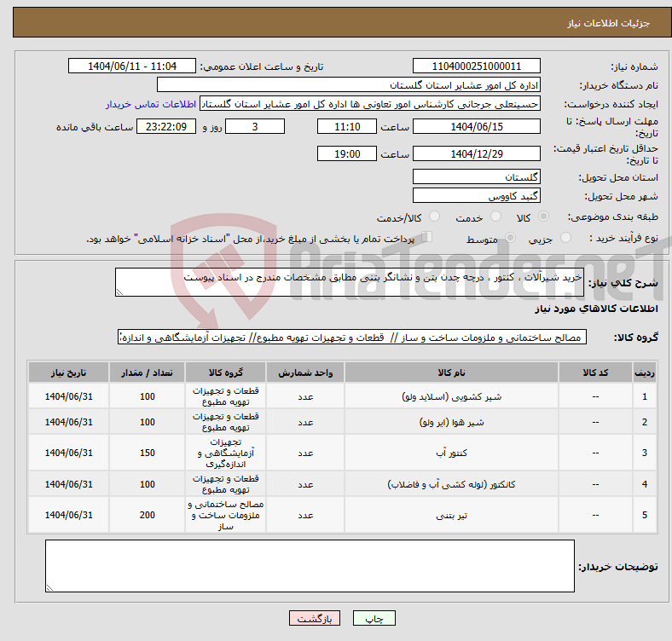Select the تیر بتنی item cell
The image size is (672, 641).
coord(451,516)
